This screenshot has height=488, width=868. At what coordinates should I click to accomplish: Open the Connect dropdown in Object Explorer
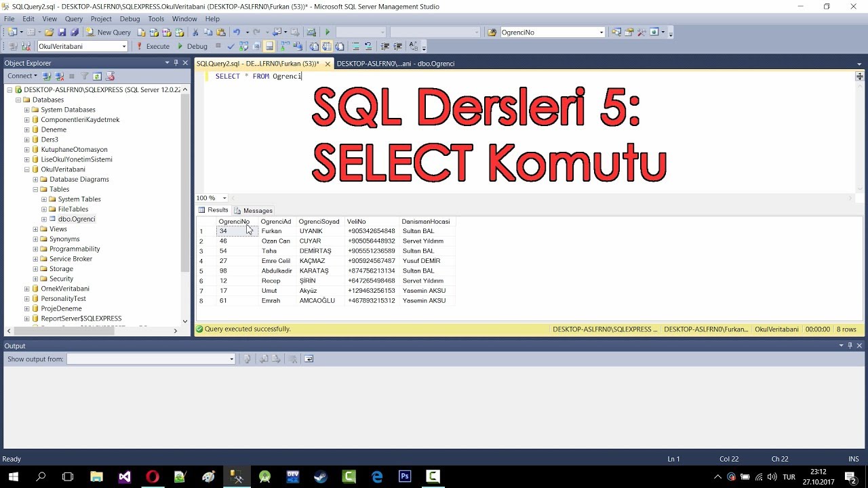point(22,76)
